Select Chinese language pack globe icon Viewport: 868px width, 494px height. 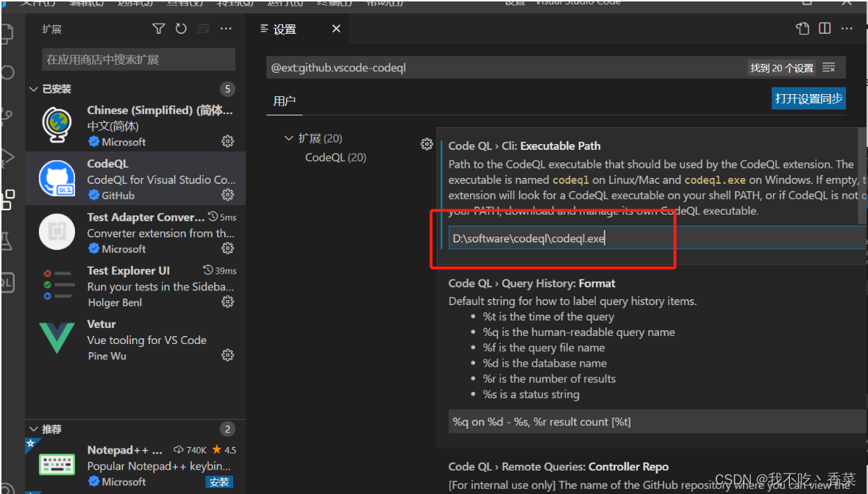point(57,125)
